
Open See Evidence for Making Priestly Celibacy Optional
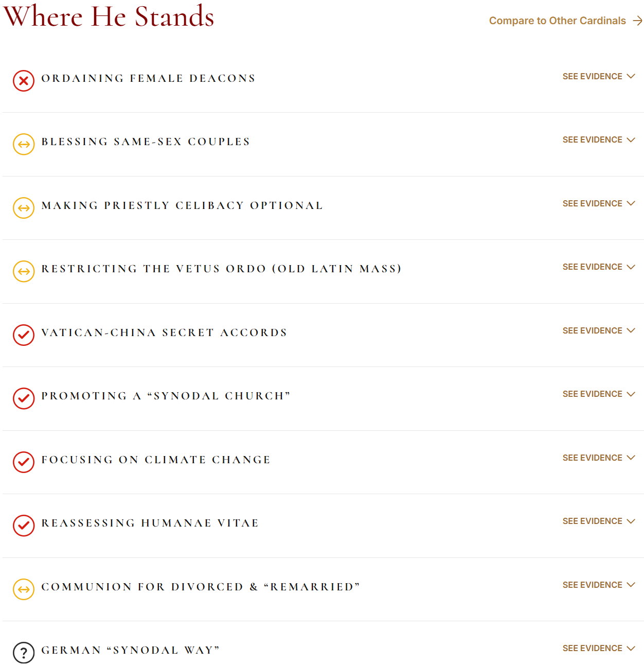pyautogui.click(x=599, y=203)
